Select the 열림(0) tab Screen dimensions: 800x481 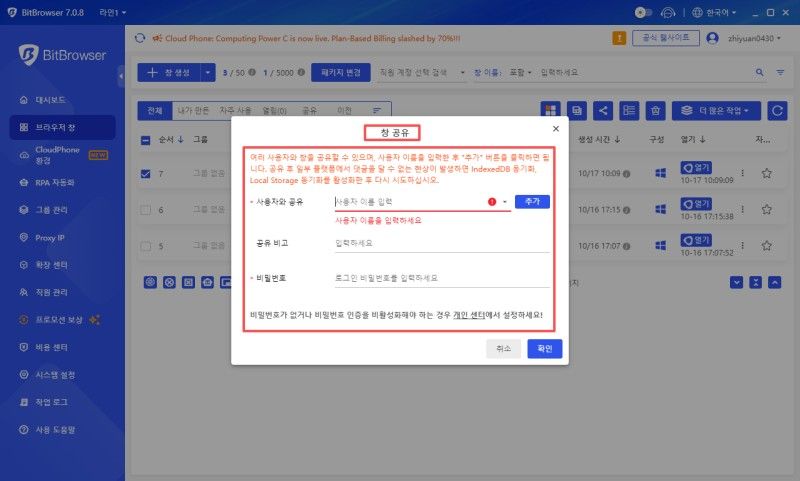[274, 111]
